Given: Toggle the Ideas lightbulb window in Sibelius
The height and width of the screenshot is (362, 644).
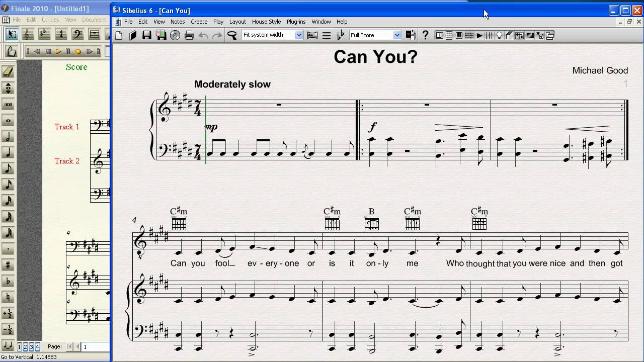Looking at the screenshot, I should (x=500, y=35).
